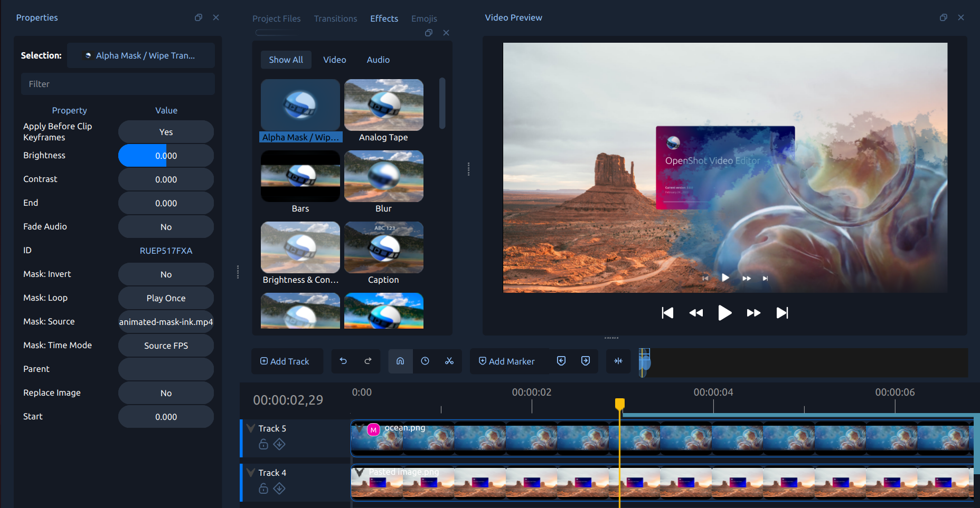This screenshot has width=980, height=508.
Task: Adjust the Brightness value slider
Action: [166, 156]
